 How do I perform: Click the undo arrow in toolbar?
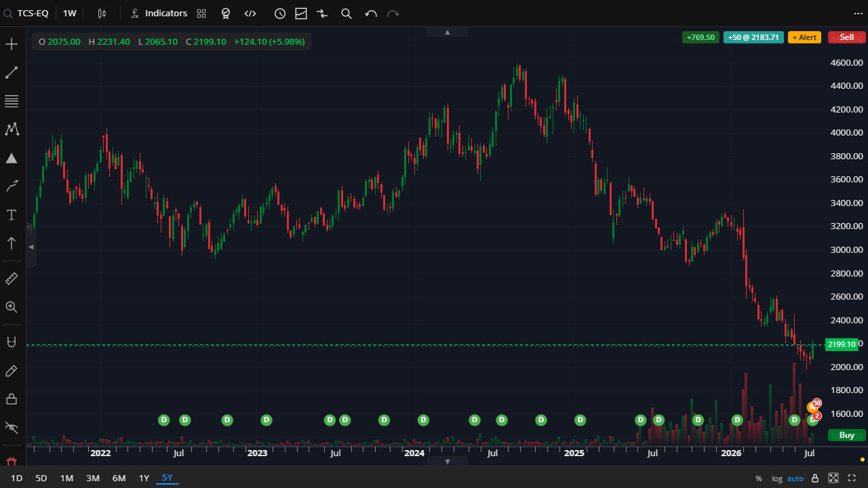tap(370, 14)
